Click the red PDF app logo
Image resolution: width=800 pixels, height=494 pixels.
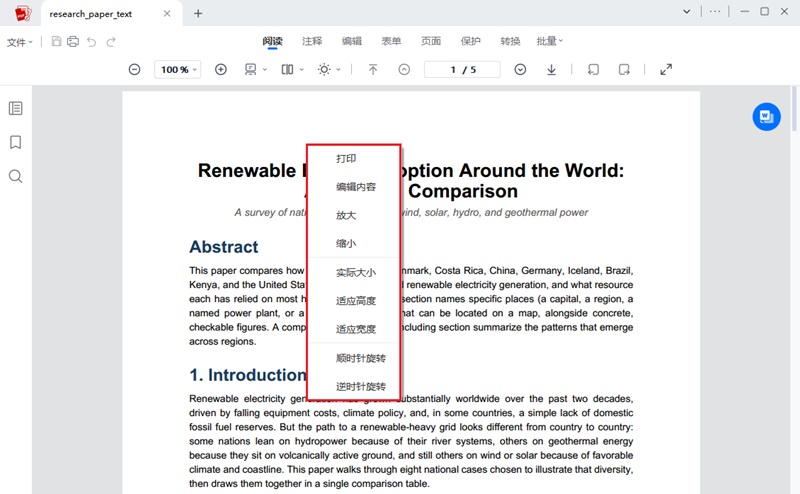pos(22,13)
